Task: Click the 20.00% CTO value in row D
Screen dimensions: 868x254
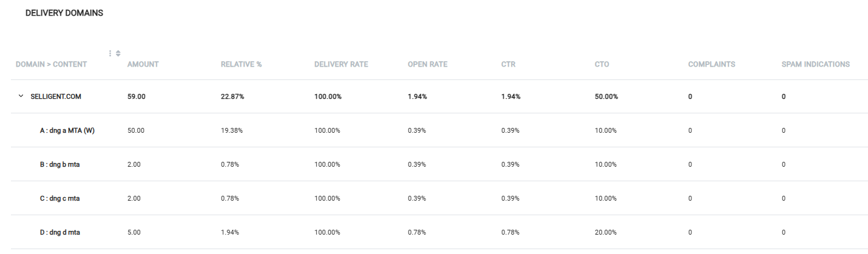Action: tap(605, 232)
